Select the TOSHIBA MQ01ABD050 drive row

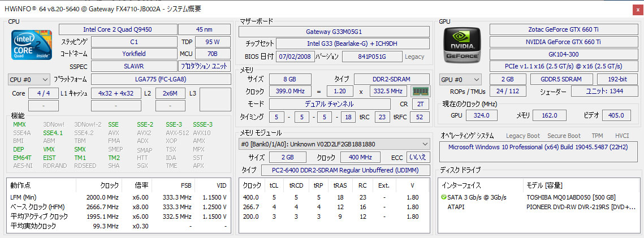(x=539, y=197)
